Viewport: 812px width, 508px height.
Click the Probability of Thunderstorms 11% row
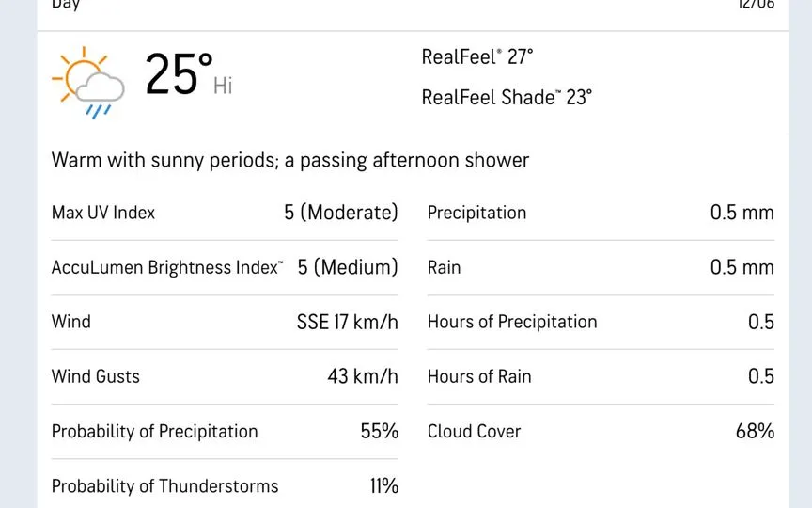(x=225, y=486)
